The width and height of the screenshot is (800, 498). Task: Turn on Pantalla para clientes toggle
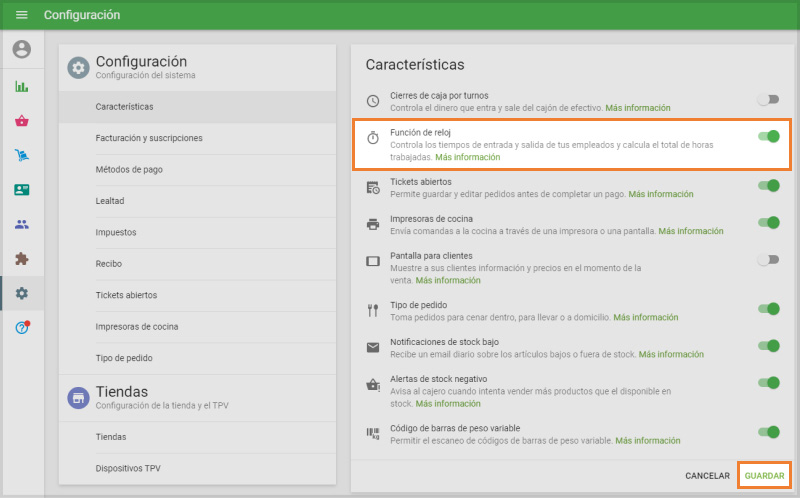768,260
